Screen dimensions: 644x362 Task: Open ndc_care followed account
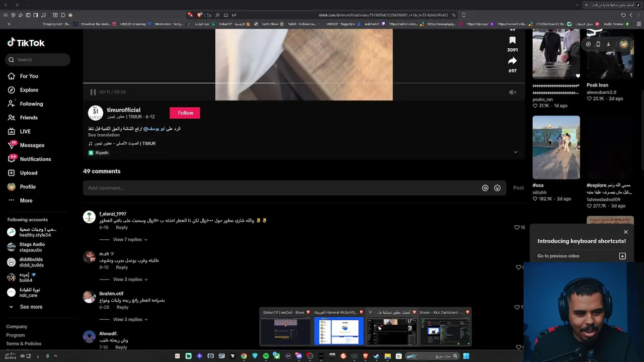[24, 293]
